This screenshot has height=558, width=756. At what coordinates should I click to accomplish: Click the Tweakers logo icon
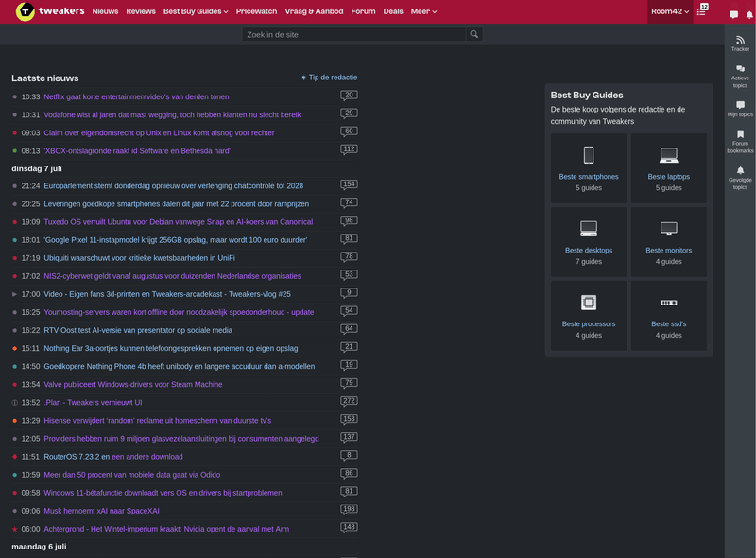tap(26, 11)
